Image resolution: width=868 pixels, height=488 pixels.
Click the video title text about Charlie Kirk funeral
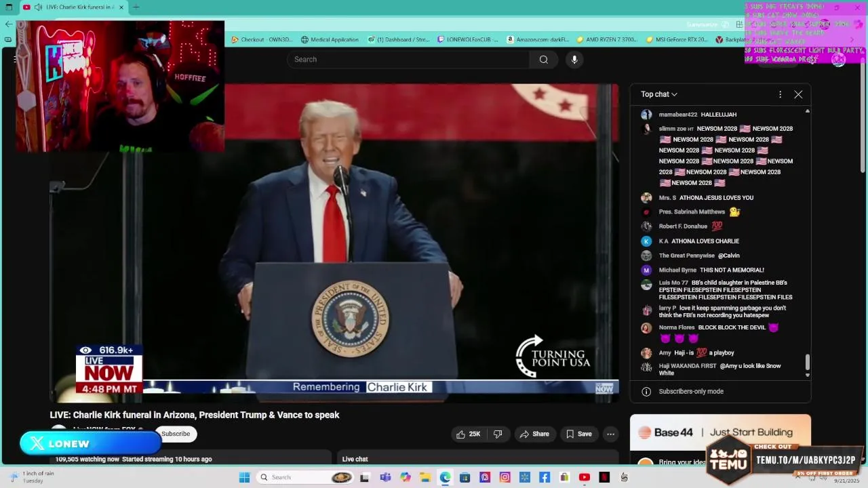pyautogui.click(x=195, y=415)
